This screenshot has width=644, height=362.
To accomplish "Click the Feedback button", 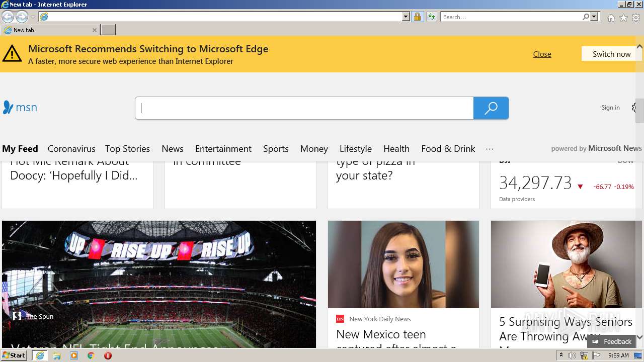I will click(x=611, y=341).
